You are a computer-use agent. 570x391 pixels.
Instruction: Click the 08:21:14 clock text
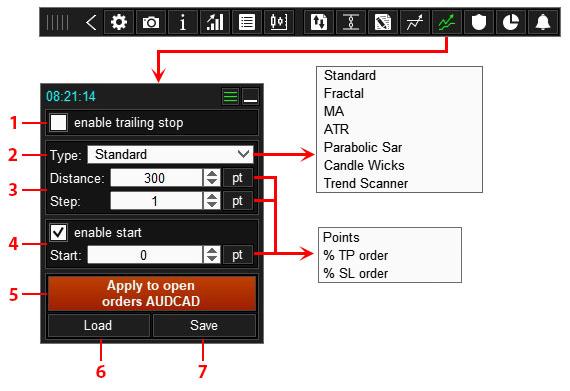click(71, 96)
